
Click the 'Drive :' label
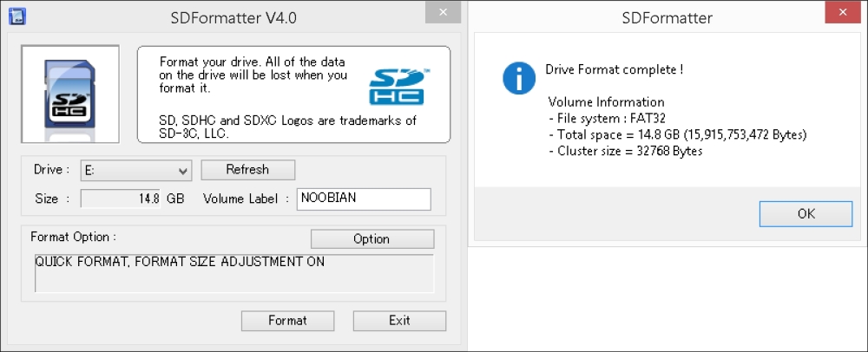[x=52, y=170]
